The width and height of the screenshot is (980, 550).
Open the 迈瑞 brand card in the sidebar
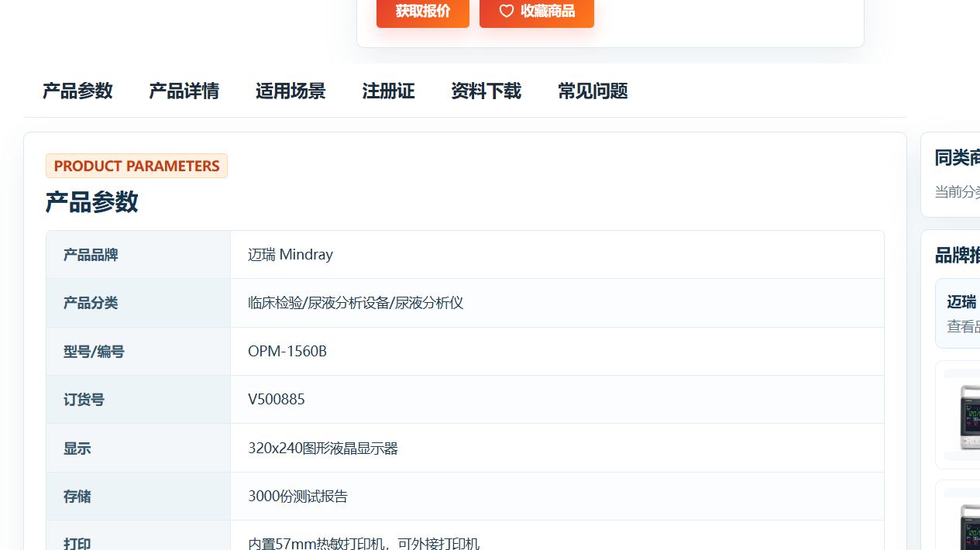tap(958, 313)
